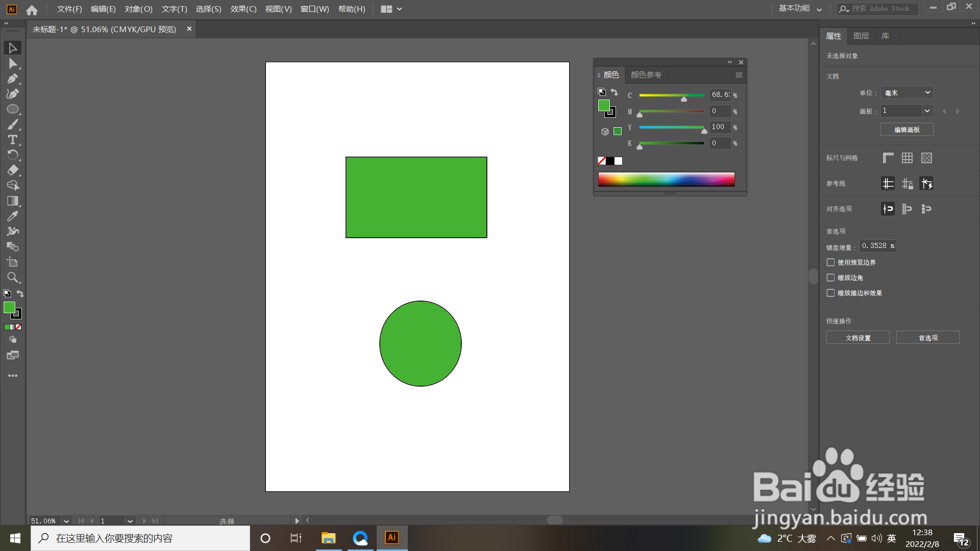The image size is (980, 551).
Task: Show rulers icon in properties panel
Action: pos(888,158)
